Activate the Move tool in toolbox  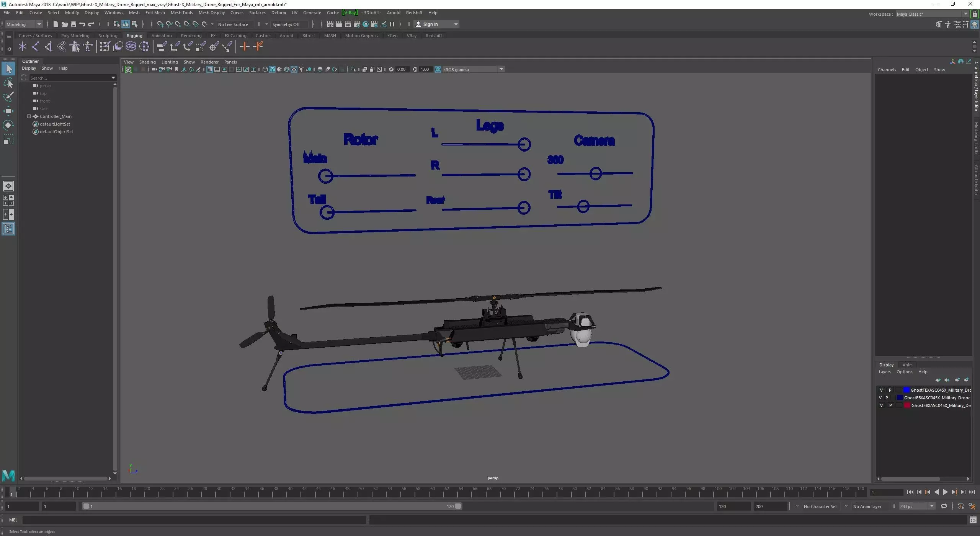tap(8, 111)
